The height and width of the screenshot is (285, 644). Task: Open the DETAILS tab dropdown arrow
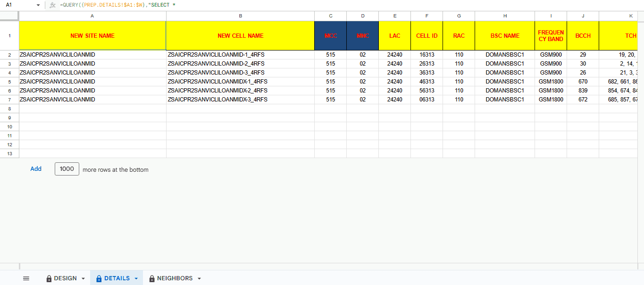coord(136,279)
